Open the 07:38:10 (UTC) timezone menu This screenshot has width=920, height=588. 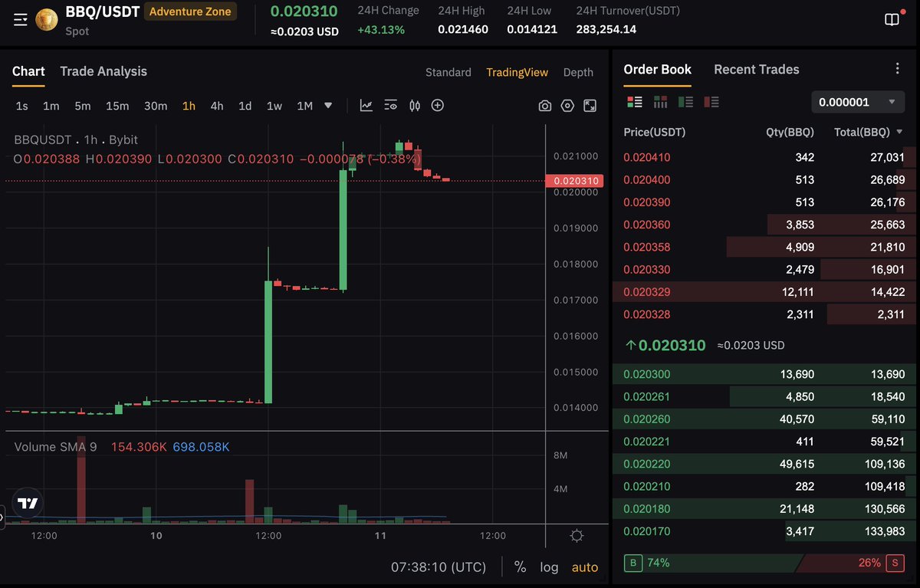click(439, 567)
